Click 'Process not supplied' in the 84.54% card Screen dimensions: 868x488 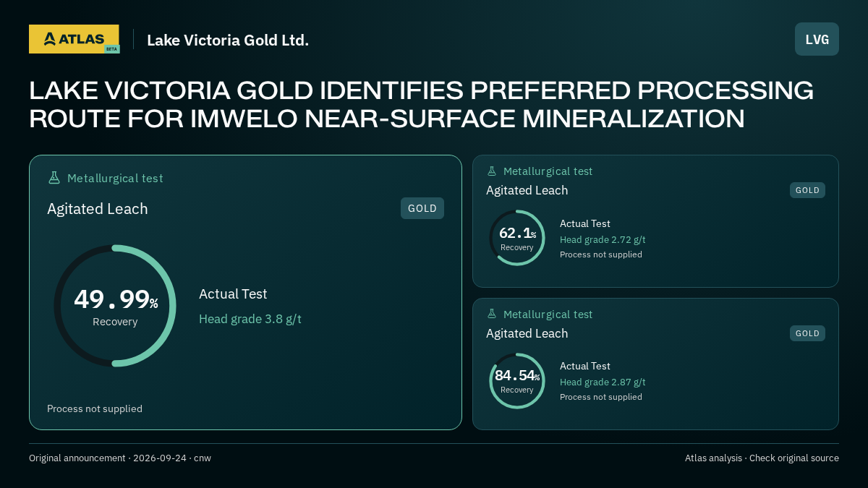pos(601,397)
